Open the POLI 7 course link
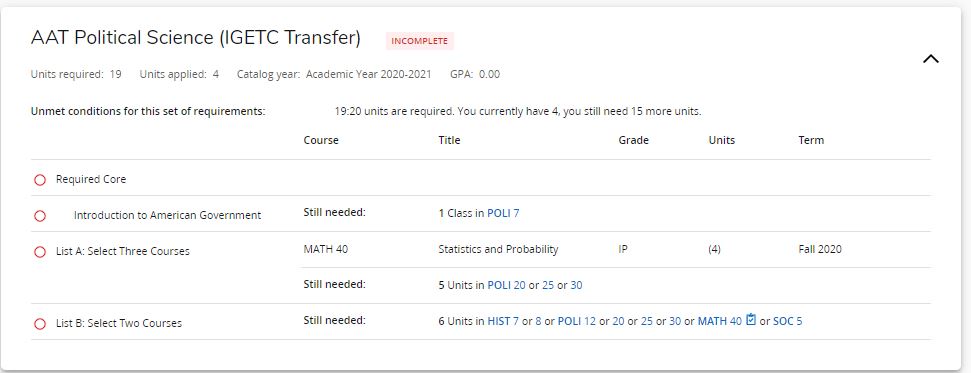This screenshot has height=373, width=971. click(x=503, y=213)
